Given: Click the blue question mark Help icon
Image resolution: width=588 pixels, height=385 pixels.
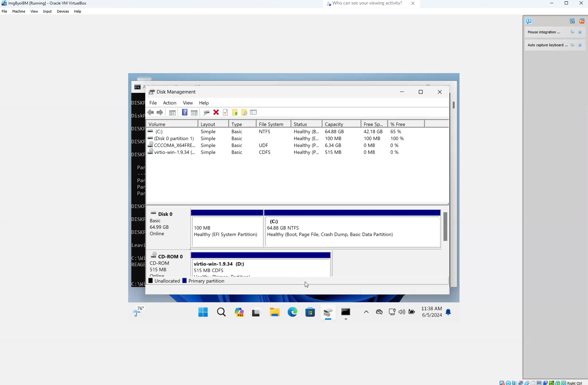Looking at the screenshot, I should point(184,112).
